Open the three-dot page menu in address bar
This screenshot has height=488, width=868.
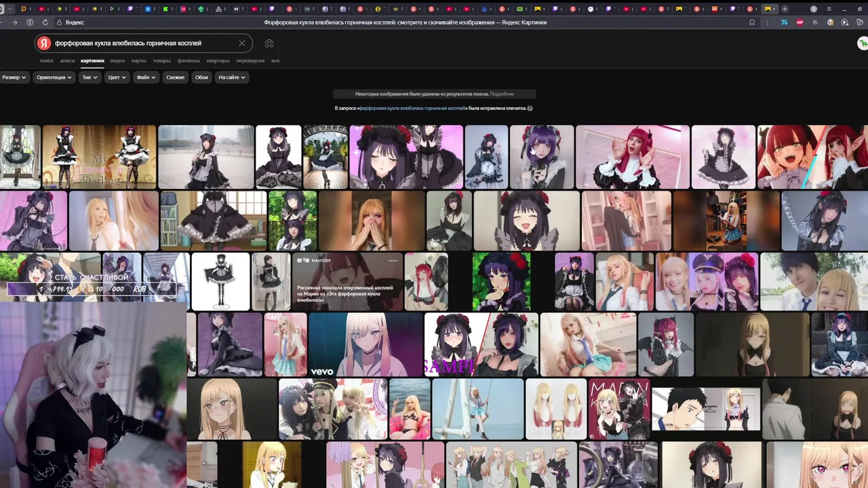pos(766,22)
